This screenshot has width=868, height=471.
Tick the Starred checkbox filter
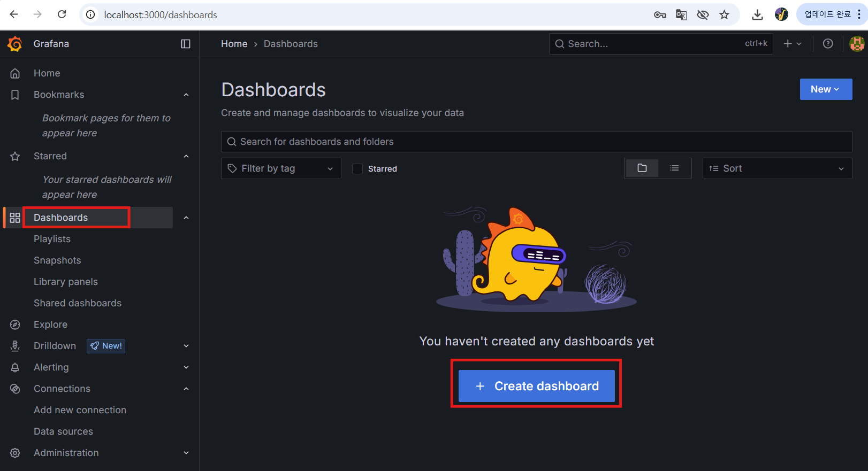(x=357, y=169)
